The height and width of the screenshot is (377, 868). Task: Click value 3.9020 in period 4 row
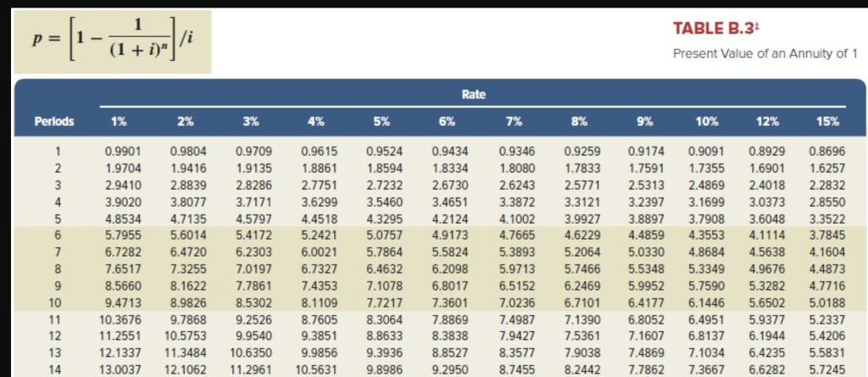pyautogui.click(x=123, y=201)
